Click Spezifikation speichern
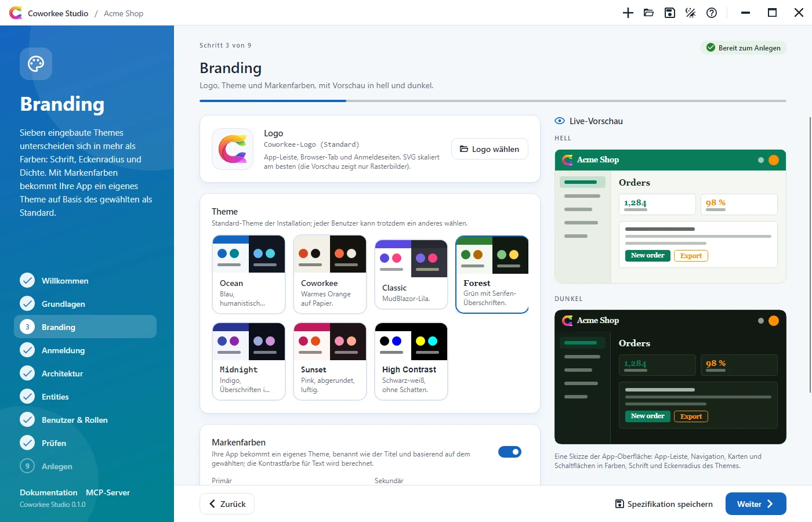The width and height of the screenshot is (812, 522). 664,504
